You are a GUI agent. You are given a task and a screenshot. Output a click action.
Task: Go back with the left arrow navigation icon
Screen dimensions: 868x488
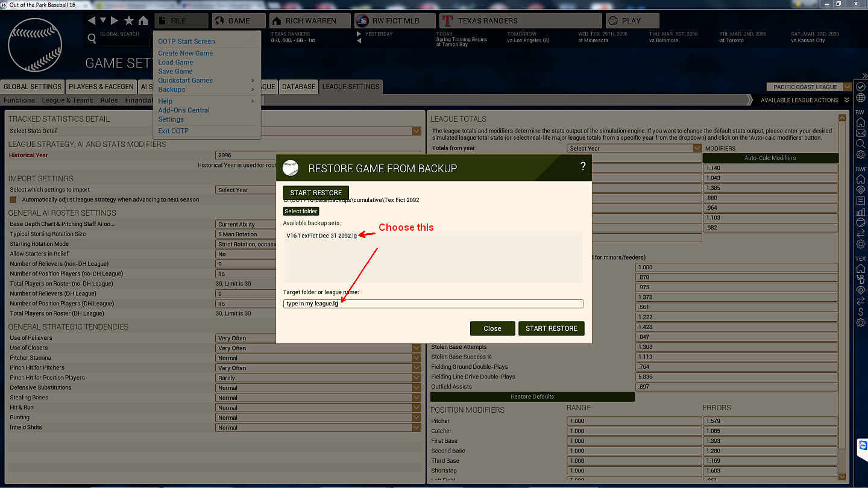pos(92,20)
